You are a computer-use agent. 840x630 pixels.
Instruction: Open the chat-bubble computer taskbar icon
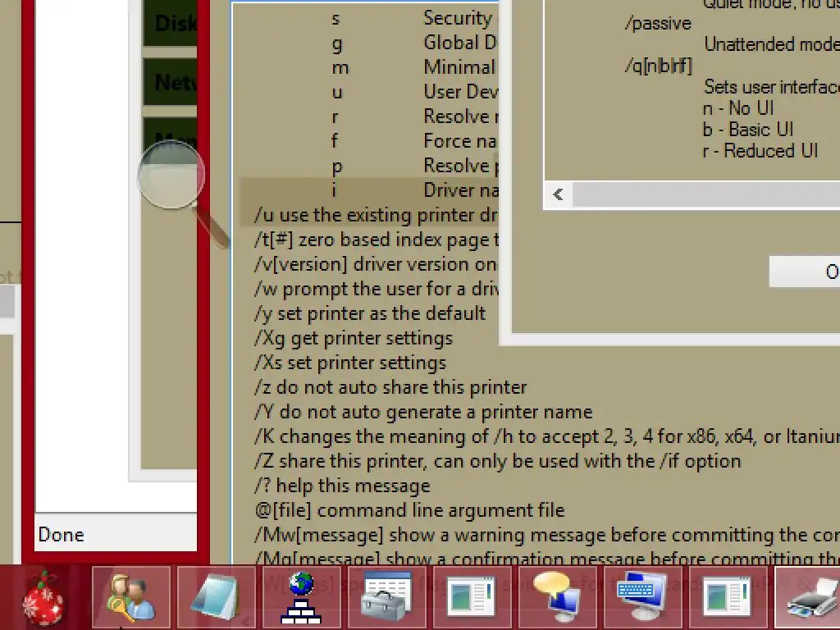point(557,598)
